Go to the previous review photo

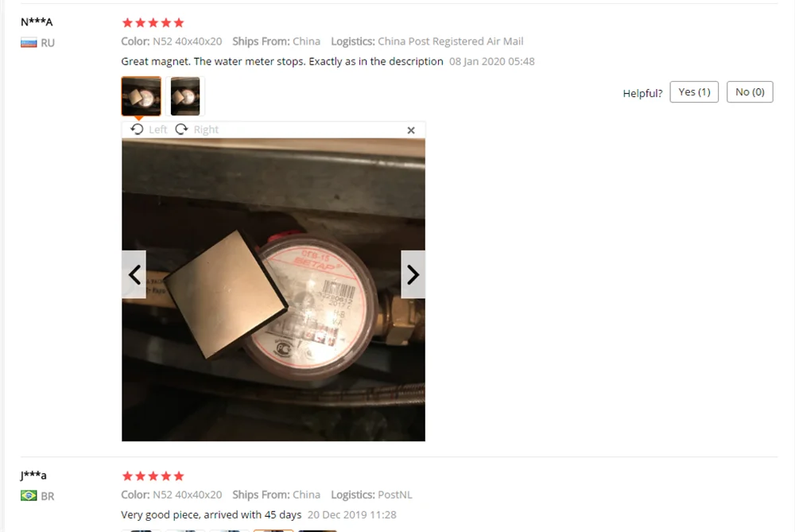point(134,274)
